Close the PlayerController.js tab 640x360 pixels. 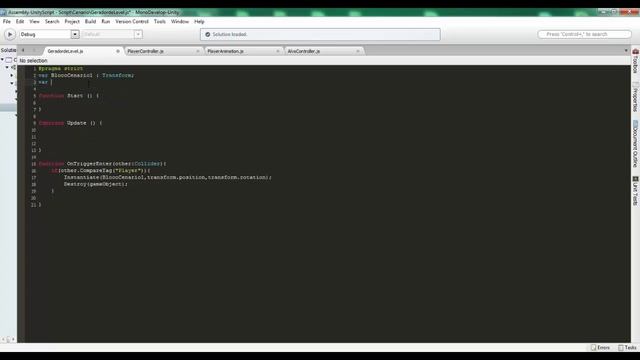point(198,51)
